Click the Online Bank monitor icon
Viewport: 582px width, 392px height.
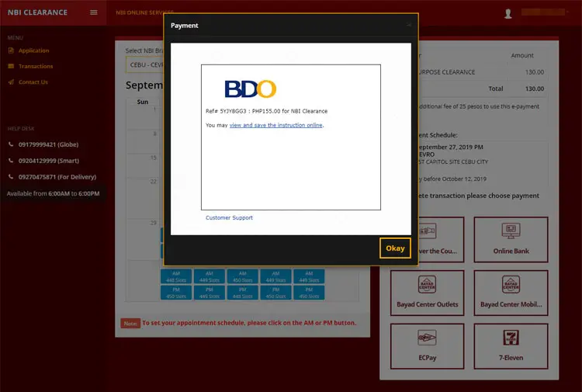pos(511,231)
